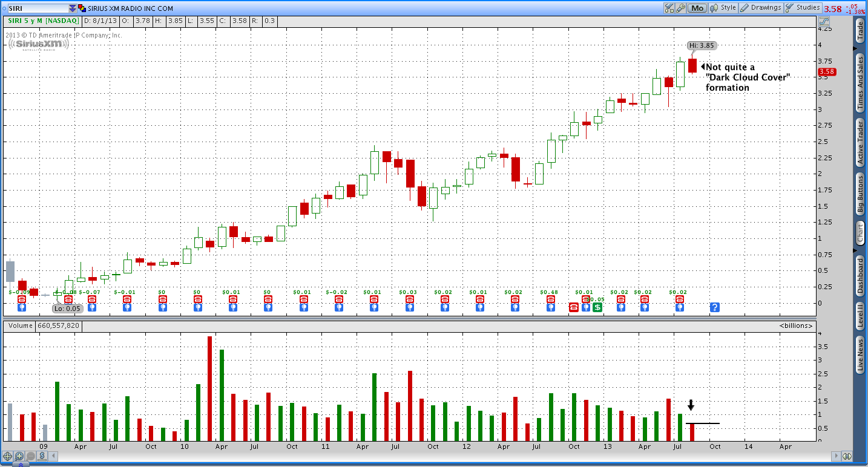Click the edit studies flask icon
Viewport: 868px width, 467px height.
(669, 8)
